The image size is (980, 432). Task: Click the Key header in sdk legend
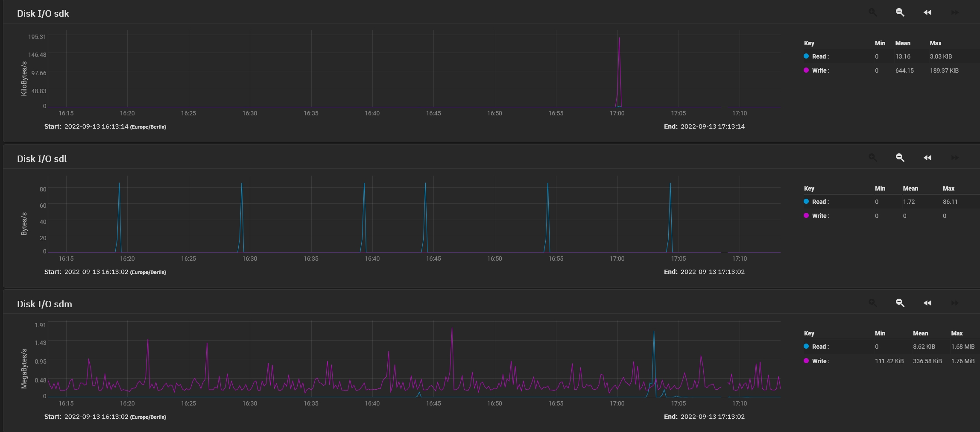pos(809,43)
